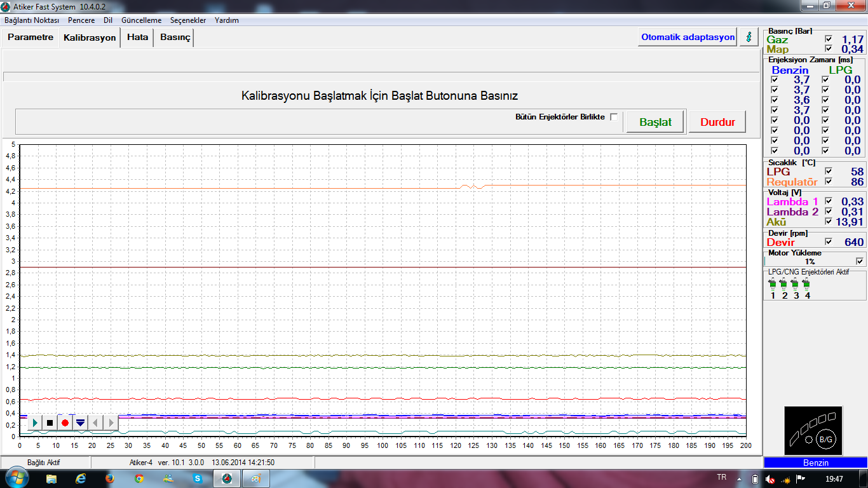Select Atiker app icon in the taskbar

[227, 478]
